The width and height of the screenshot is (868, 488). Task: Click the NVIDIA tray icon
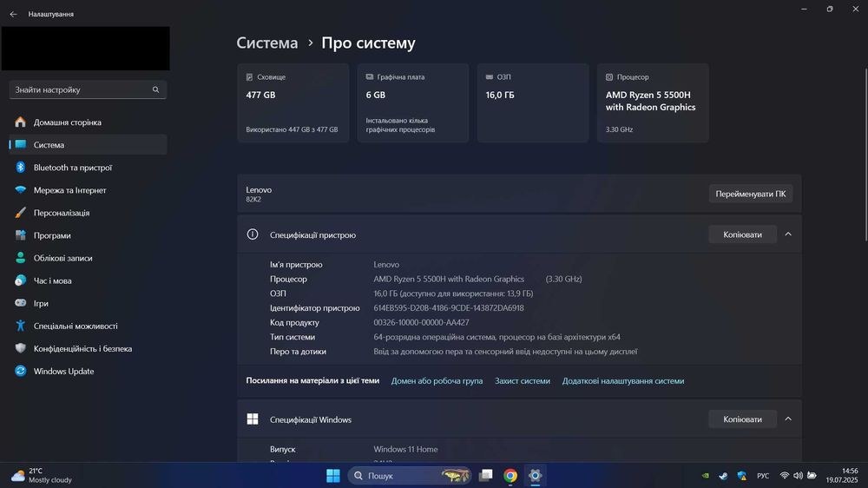(705, 475)
